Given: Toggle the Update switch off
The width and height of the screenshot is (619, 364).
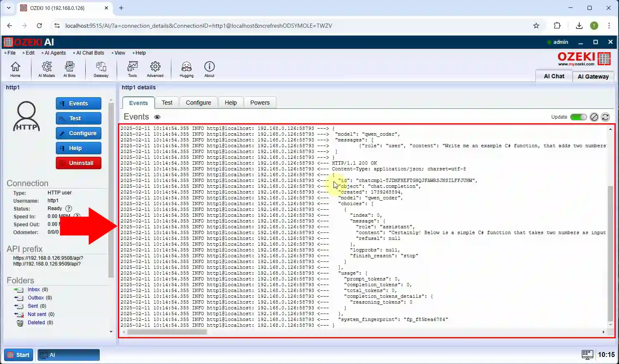Looking at the screenshot, I should coord(578,117).
